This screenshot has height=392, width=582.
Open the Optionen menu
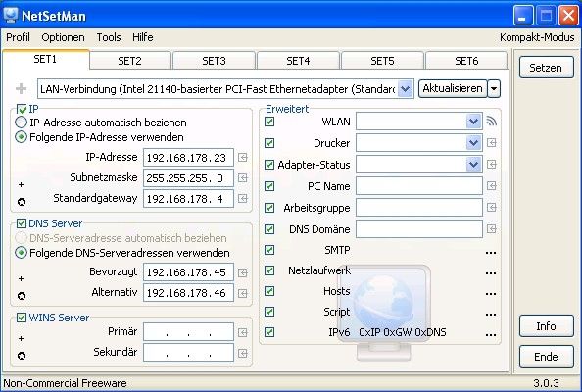63,37
